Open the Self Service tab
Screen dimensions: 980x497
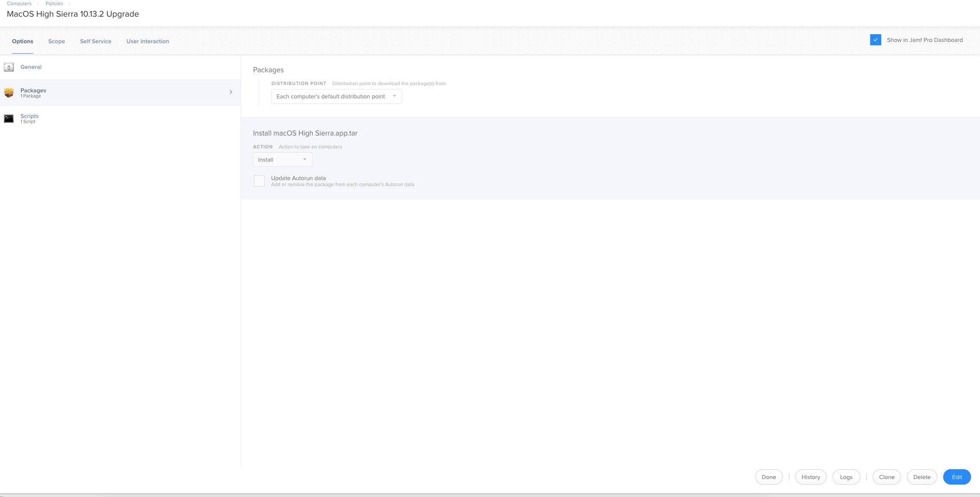[x=95, y=41]
